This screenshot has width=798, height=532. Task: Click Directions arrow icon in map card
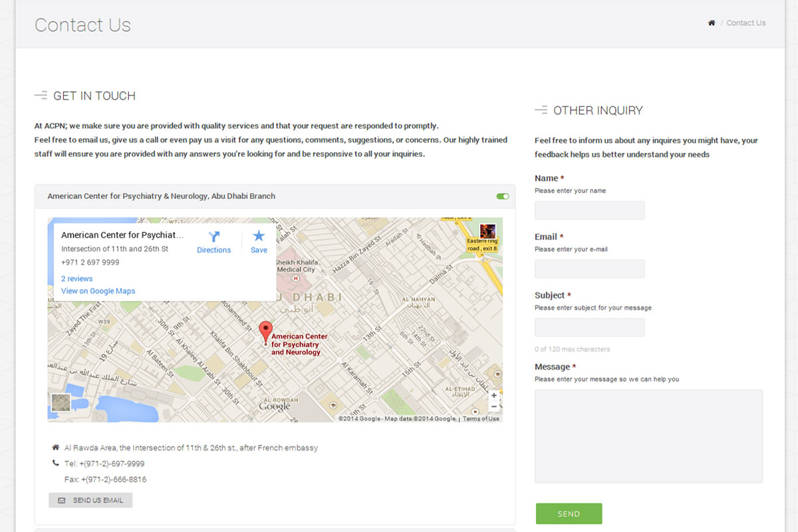click(x=213, y=236)
